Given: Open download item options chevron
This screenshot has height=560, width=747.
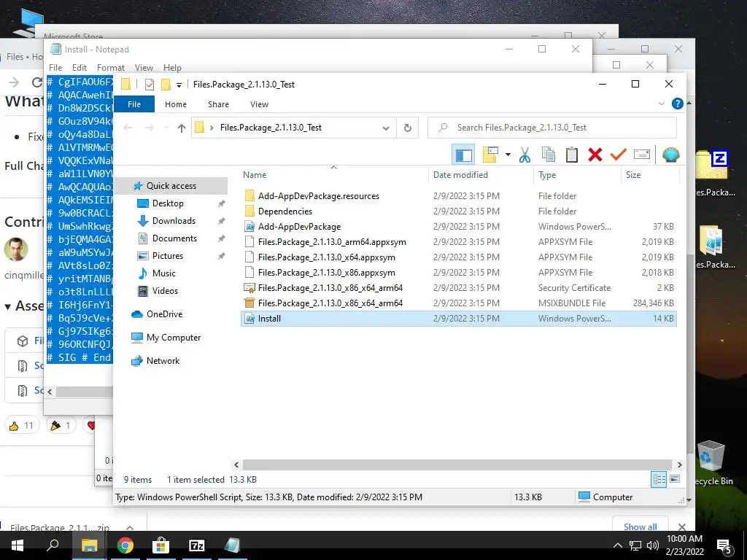Looking at the screenshot, I should coord(130,528).
